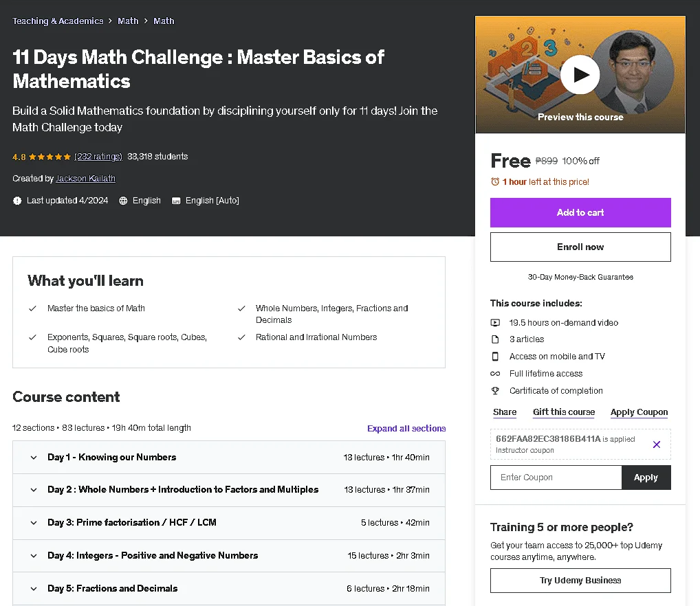
Task: Click the certificate trophy icon
Action: pos(495,391)
